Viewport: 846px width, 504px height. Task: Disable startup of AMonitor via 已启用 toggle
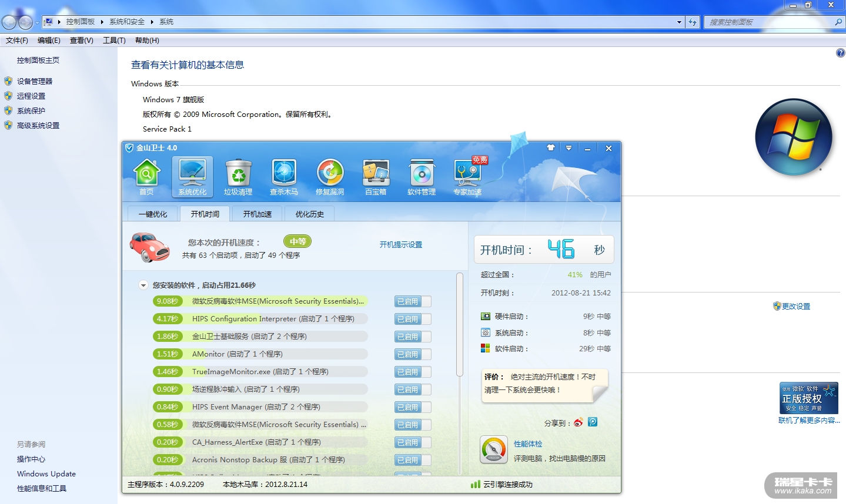coord(412,354)
